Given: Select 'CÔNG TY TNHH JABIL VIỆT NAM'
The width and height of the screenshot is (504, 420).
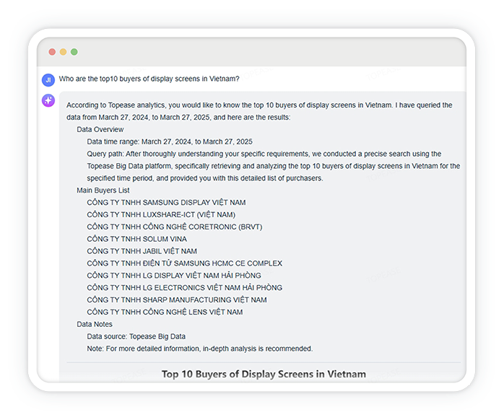Looking at the screenshot, I should tap(142, 251).
